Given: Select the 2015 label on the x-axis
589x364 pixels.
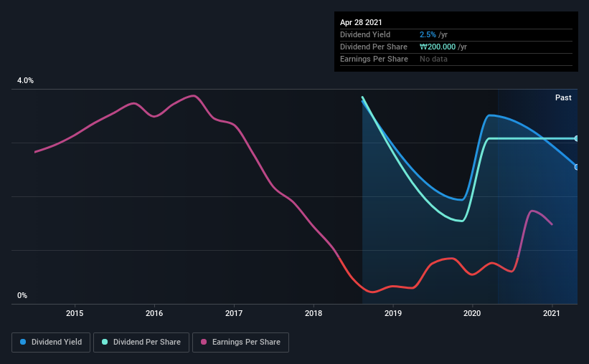Looking at the screenshot, I should (x=75, y=313).
